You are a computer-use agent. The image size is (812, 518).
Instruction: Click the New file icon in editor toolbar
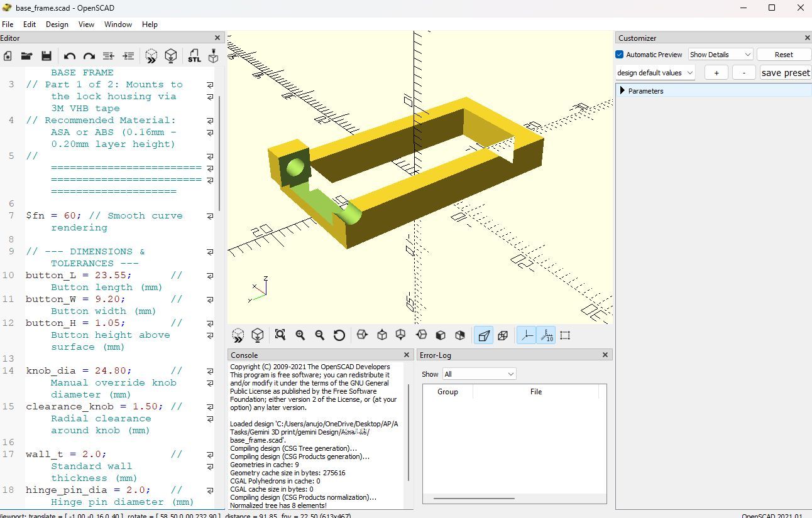[8, 56]
